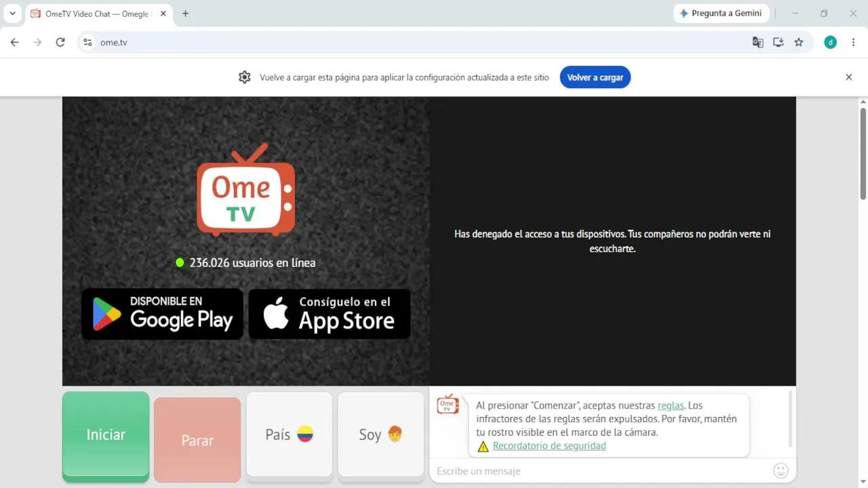The width and height of the screenshot is (868, 488).
Task: Click the OmeTV logo in the video panel
Action: coord(245,190)
